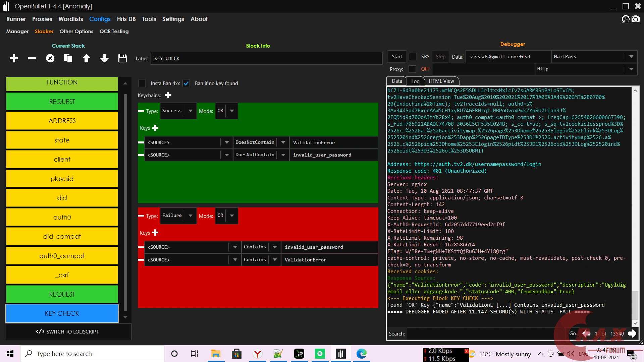644x362 pixels.
Task: Remove the selected block
Action: point(32,58)
